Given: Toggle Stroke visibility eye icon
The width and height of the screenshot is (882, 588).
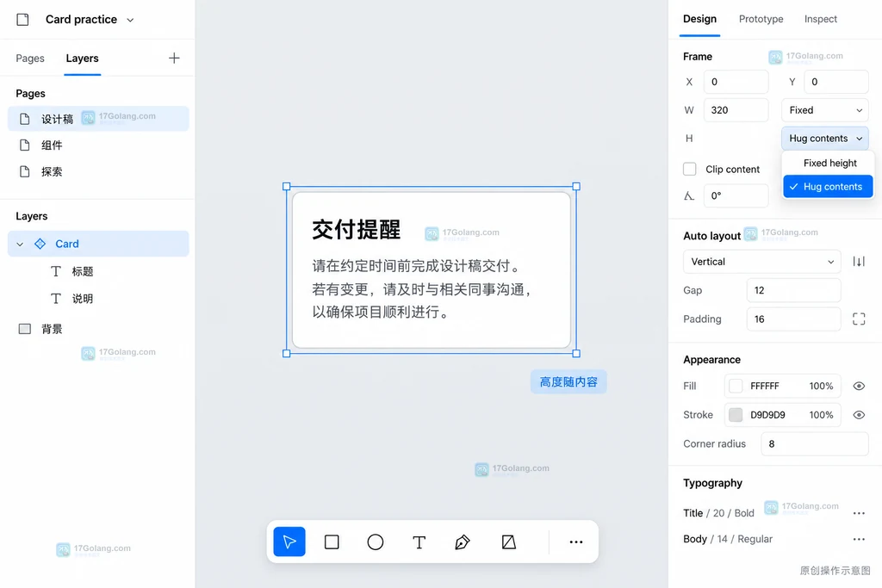Looking at the screenshot, I should coord(859,415).
